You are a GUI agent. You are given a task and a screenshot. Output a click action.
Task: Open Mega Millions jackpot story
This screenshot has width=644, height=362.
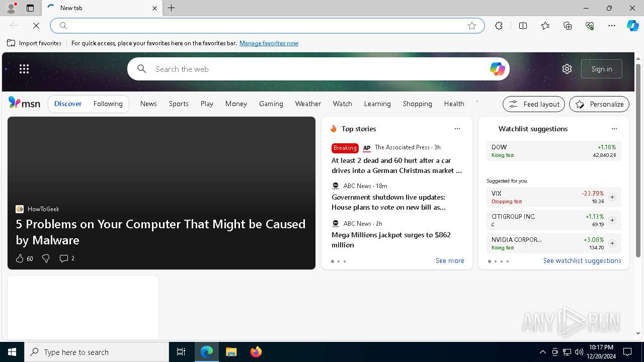(391, 240)
